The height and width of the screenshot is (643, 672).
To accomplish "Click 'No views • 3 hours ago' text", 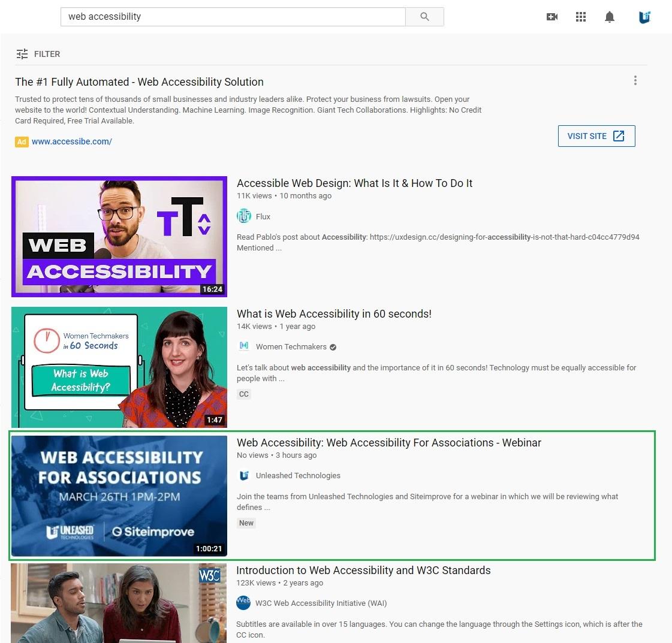I will pos(277,455).
